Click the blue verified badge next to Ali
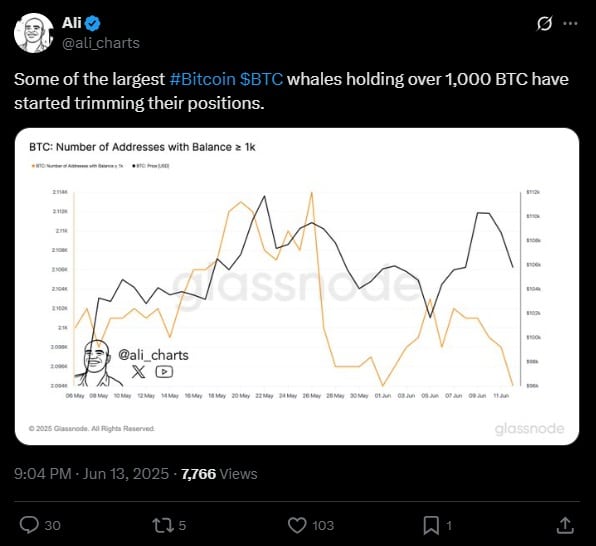Viewport: 596px width, 546px height. pos(92,24)
